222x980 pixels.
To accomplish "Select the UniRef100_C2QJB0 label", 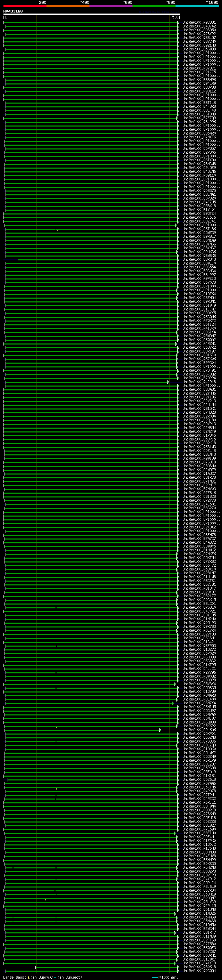I will tap(199, 420).
